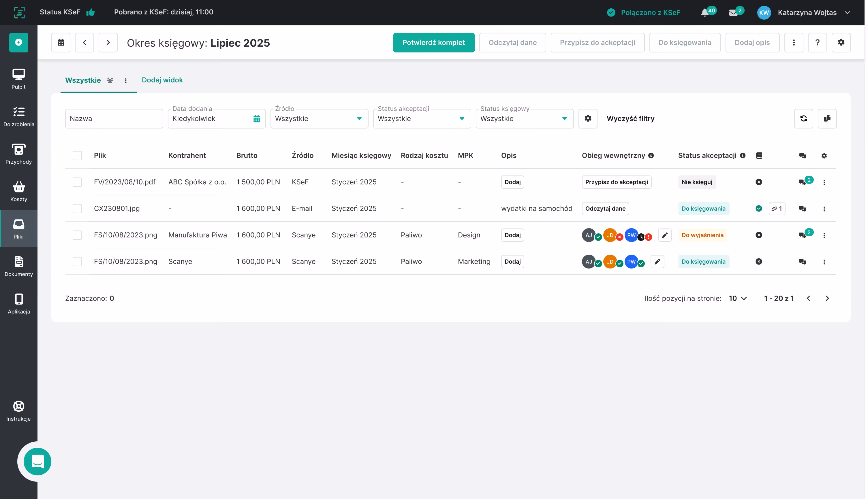Open Instrukcje help section

click(18, 411)
